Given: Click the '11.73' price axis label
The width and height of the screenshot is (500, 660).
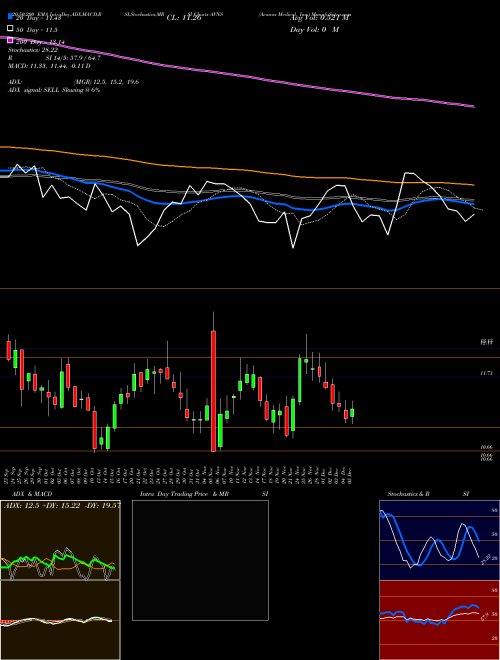Looking at the screenshot, I should (x=486, y=373).
